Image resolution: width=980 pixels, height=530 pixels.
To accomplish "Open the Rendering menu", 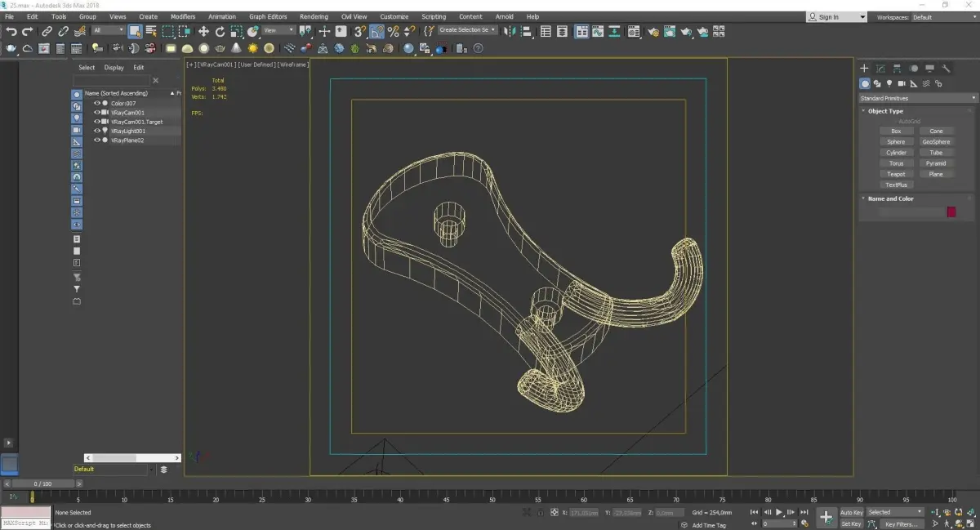I will 314,16.
